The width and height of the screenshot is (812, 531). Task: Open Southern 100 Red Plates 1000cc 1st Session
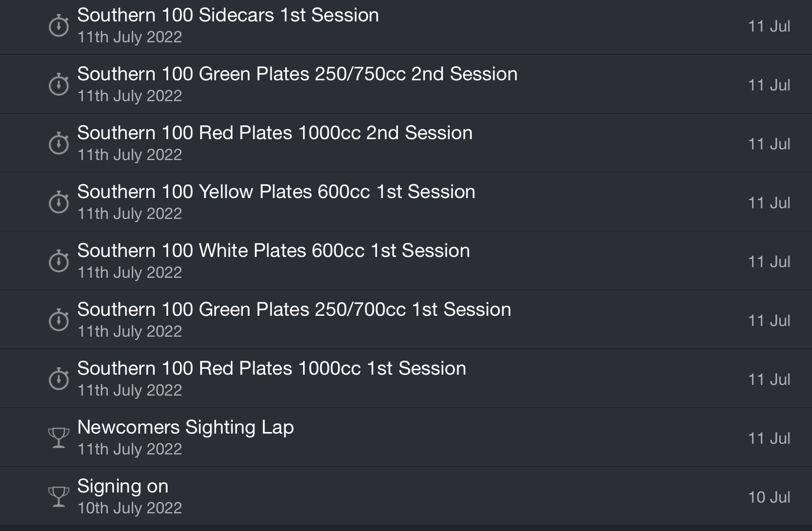tap(406, 378)
